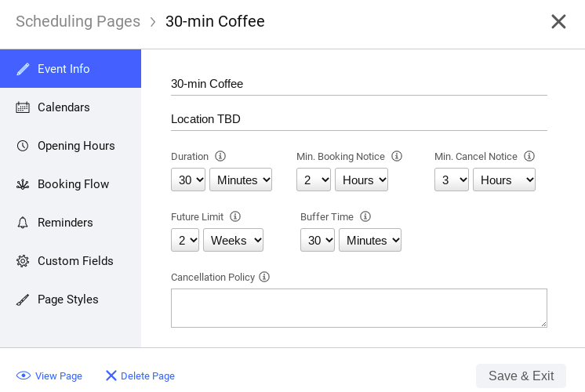585x392 pixels.
Task: Close the 30-min Coffee dialog
Action: coord(558,21)
